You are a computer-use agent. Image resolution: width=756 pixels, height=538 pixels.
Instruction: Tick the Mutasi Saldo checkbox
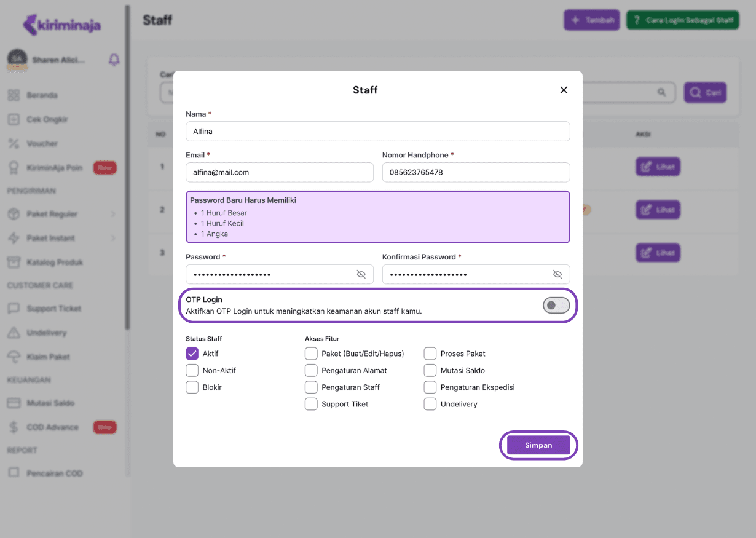[430, 371]
